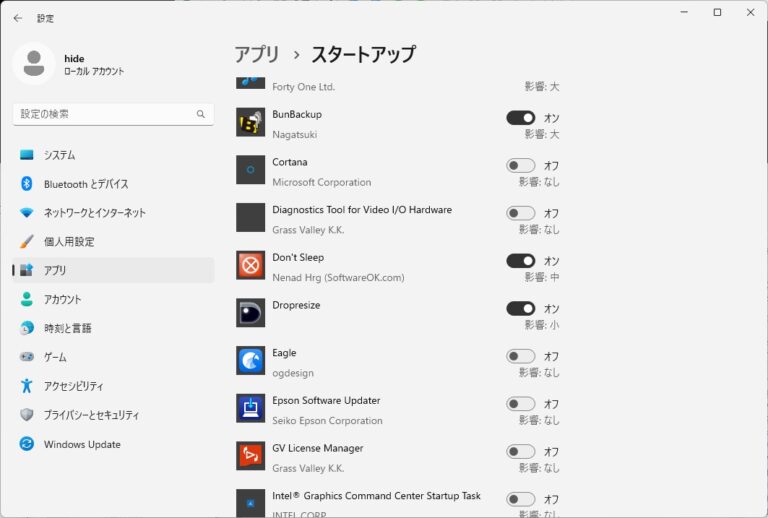Click the Cortana app icon
This screenshot has height=518, width=768.
click(250, 170)
